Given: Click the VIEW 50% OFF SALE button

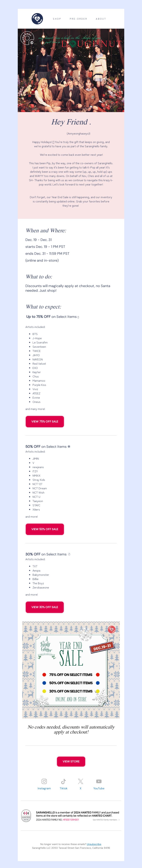Looking at the screenshot, I should pyautogui.click(x=45, y=529).
